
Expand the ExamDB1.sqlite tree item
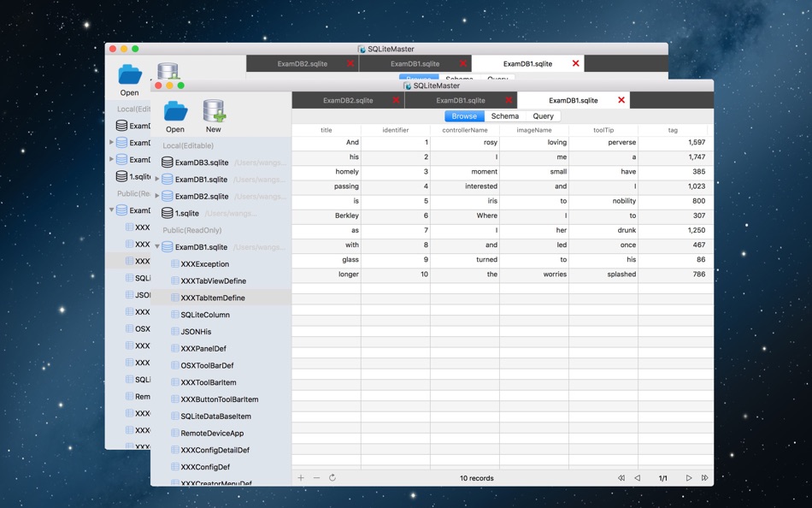(158, 179)
